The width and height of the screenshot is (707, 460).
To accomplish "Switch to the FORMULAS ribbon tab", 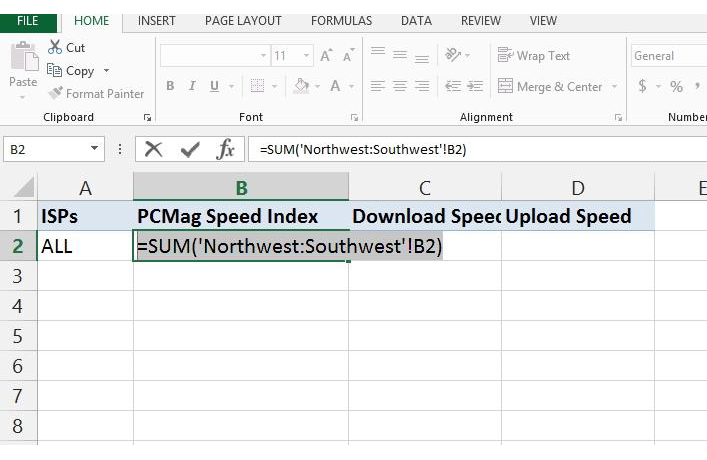I will click(x=341, y=20).
